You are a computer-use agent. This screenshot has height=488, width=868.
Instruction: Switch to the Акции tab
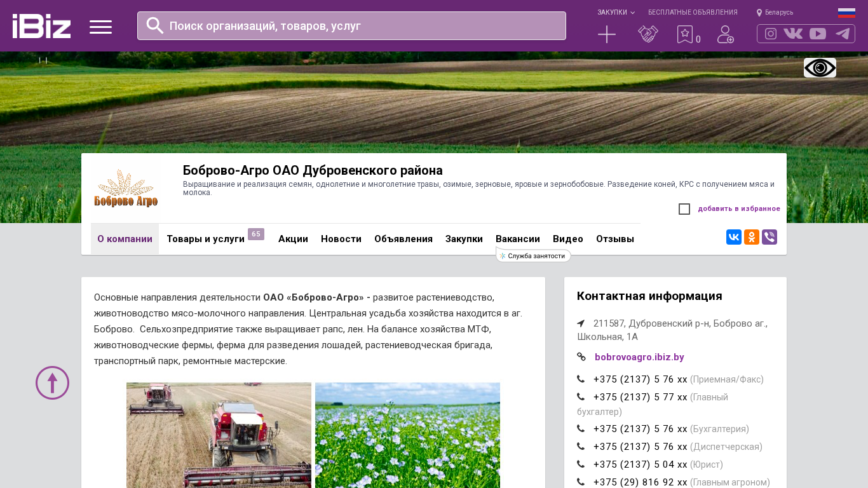(x=293, y=239)
